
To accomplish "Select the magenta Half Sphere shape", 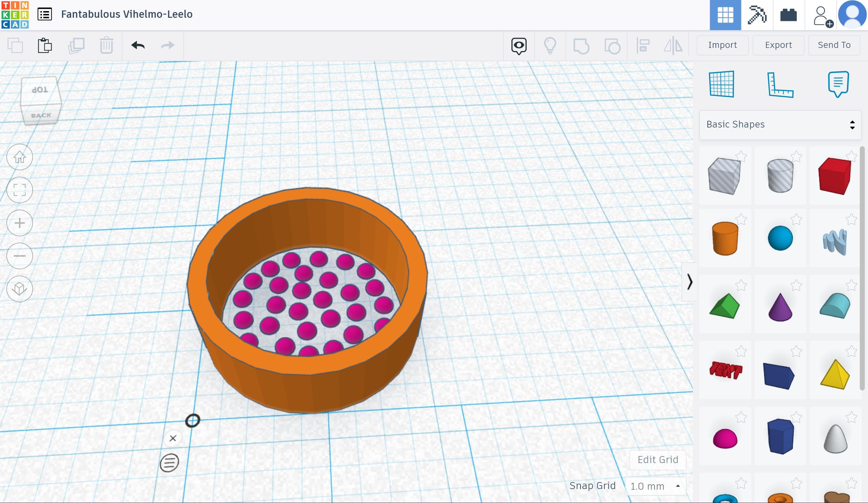I will coord(725,439).
